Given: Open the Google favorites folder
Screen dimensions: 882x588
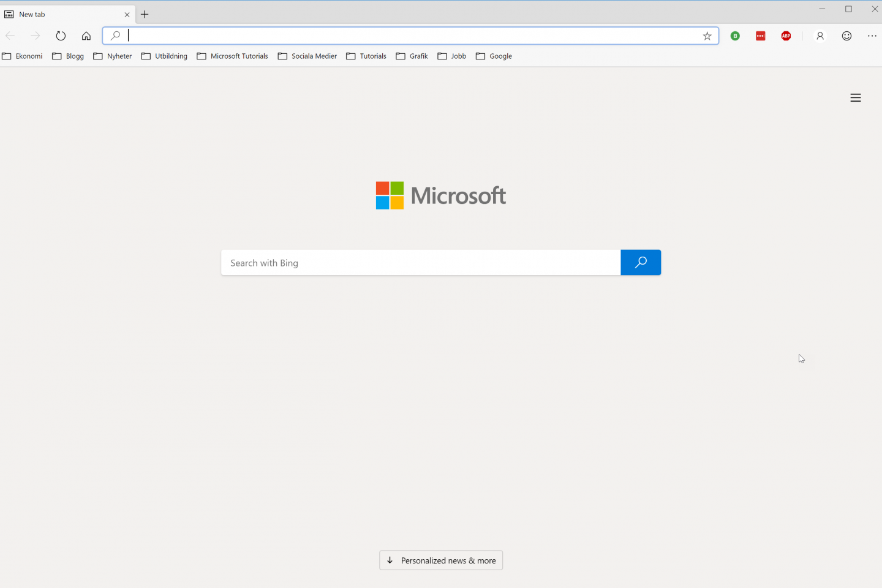Looking at the screenshot, I should [494, 56].
